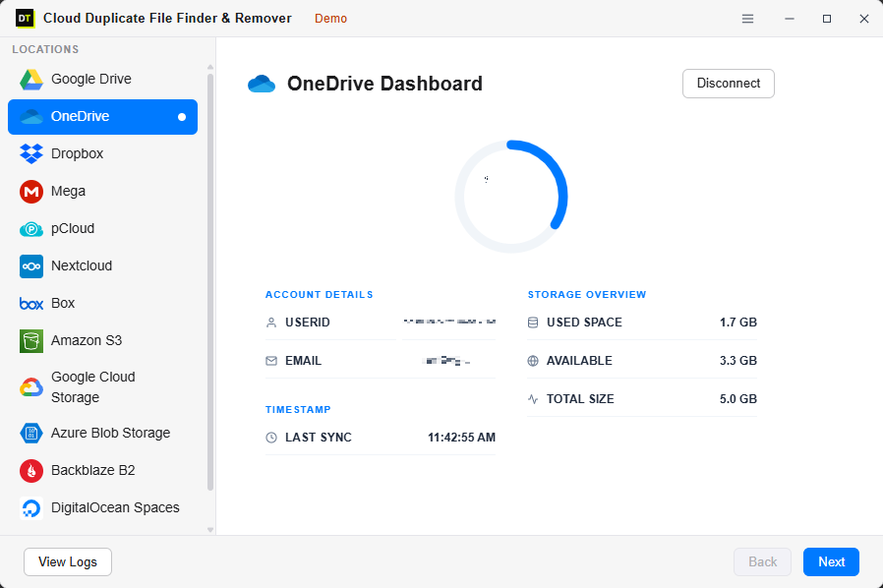Click the envelope icon beside EMAIL
Screen dimensions: 883x588
click(271, 361)
